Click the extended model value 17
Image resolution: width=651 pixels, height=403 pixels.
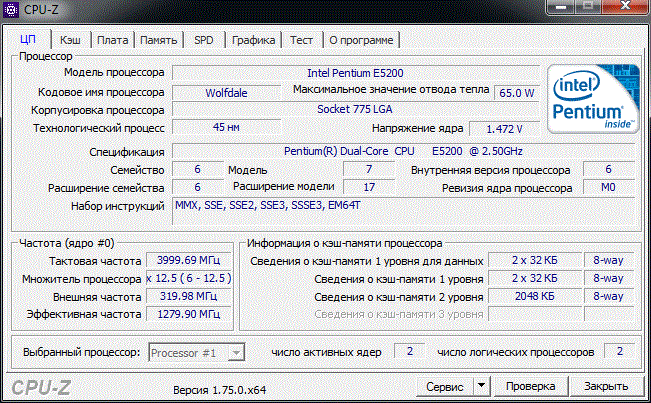tap(369, 187)
